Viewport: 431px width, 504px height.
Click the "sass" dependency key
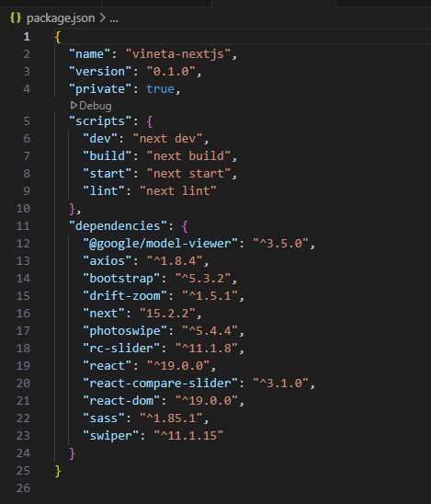pos(104,418)
